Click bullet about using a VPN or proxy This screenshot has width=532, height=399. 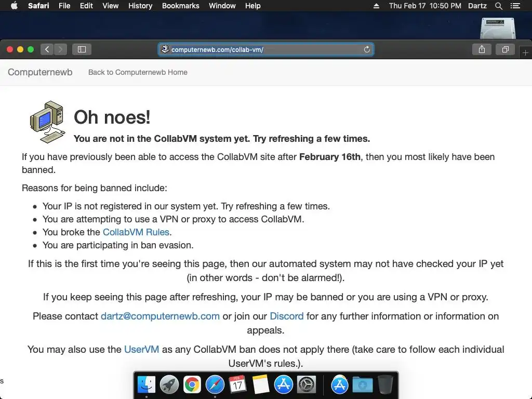[x=173, y=219]
